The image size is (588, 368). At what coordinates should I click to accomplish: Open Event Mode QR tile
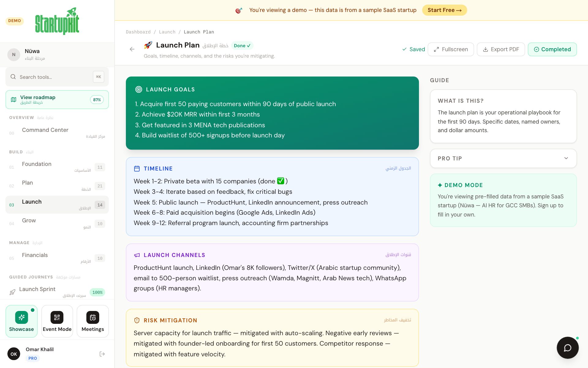(x=57, y=321)
